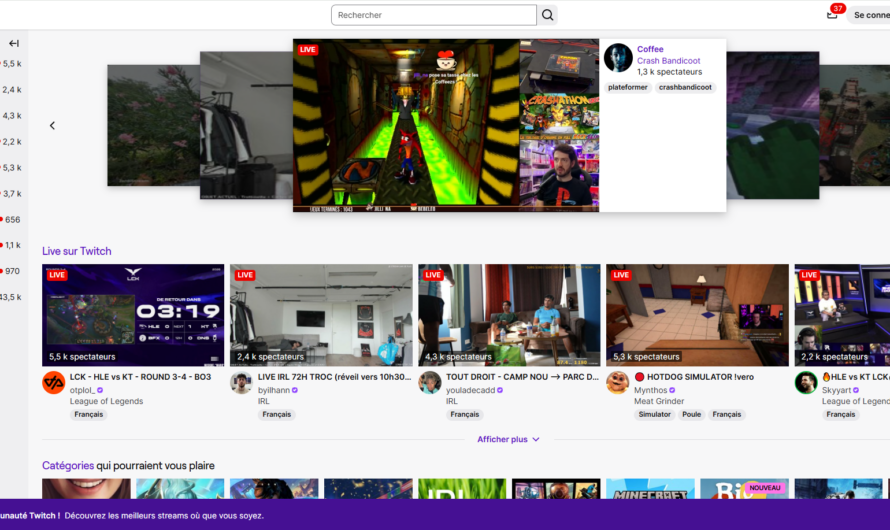Open stream title HOTDOG SIMULATOR !vero
The image size is (890, 530).
point(694,377)
